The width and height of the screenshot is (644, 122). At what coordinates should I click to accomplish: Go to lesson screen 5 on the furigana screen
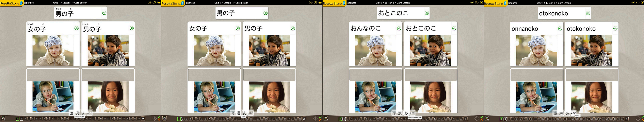coord(33,119)
